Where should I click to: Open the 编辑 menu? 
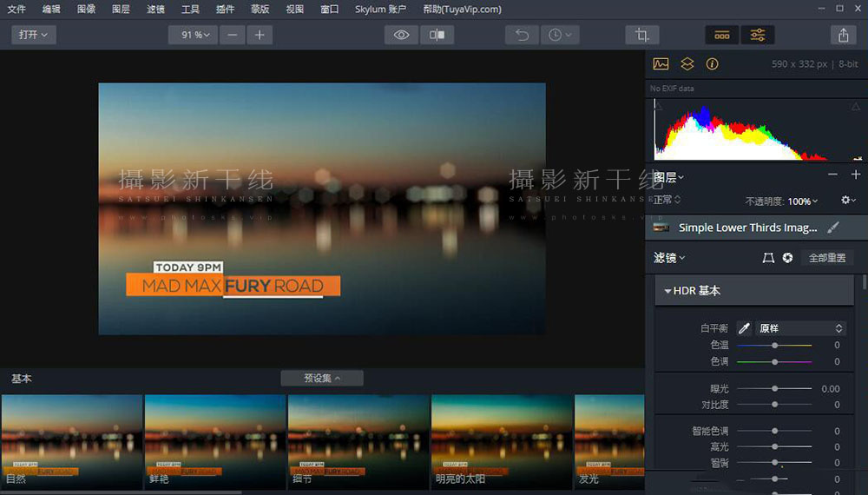pyautogui.click(x=51, y=9)
